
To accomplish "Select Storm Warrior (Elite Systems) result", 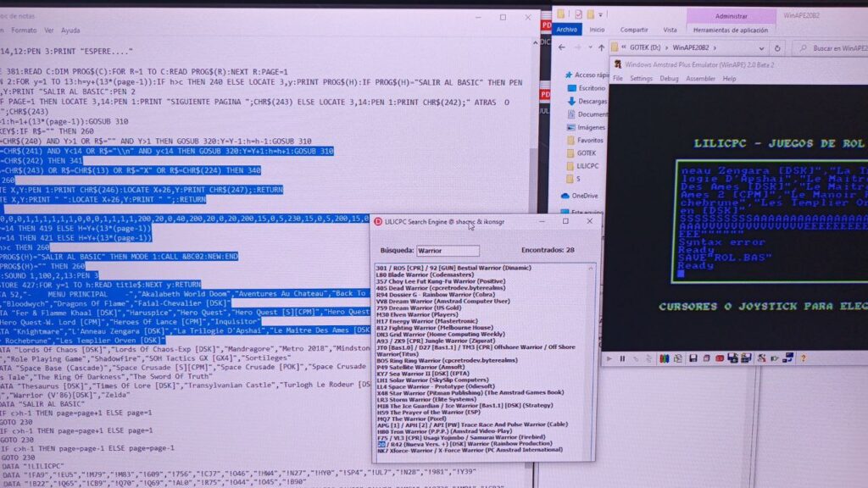I will click(x=426, y=399).
